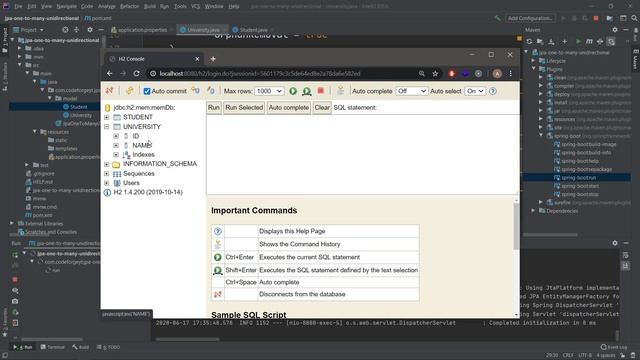Open the IntelliJ Build menu
Screen dimensions: 640x360
(150, 6)
